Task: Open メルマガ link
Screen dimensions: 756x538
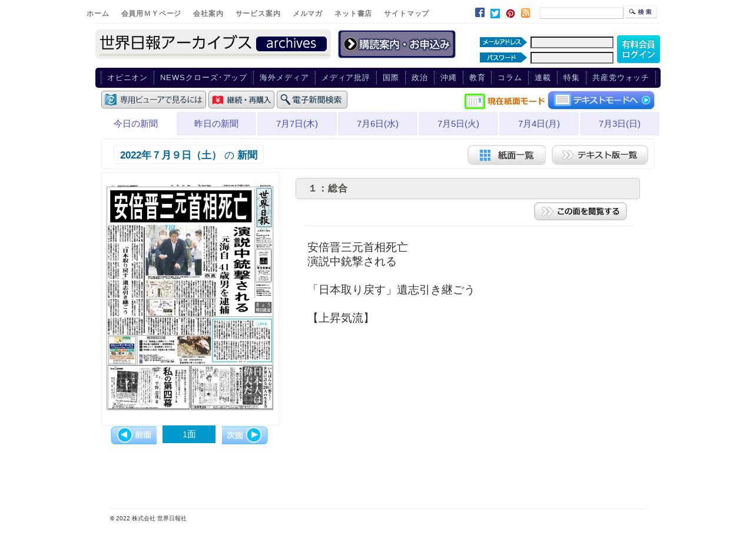Action: pos(307,14)
